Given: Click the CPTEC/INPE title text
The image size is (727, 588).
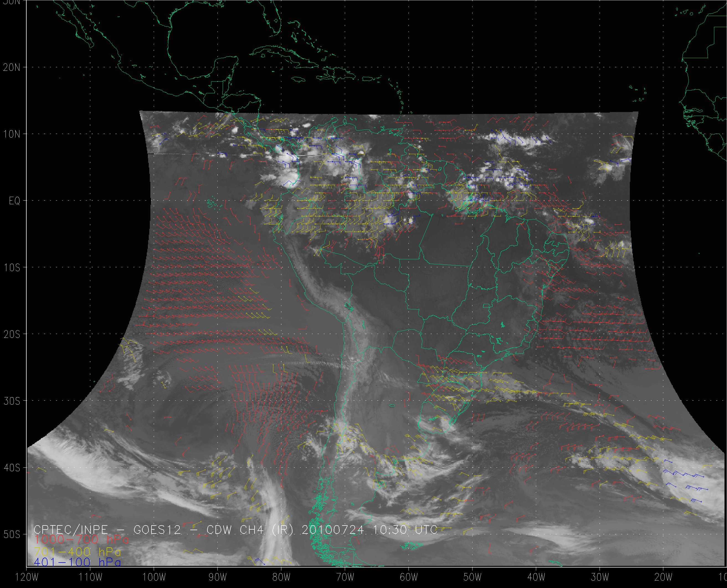Looking at the screenshot, I should click(71, 530).
